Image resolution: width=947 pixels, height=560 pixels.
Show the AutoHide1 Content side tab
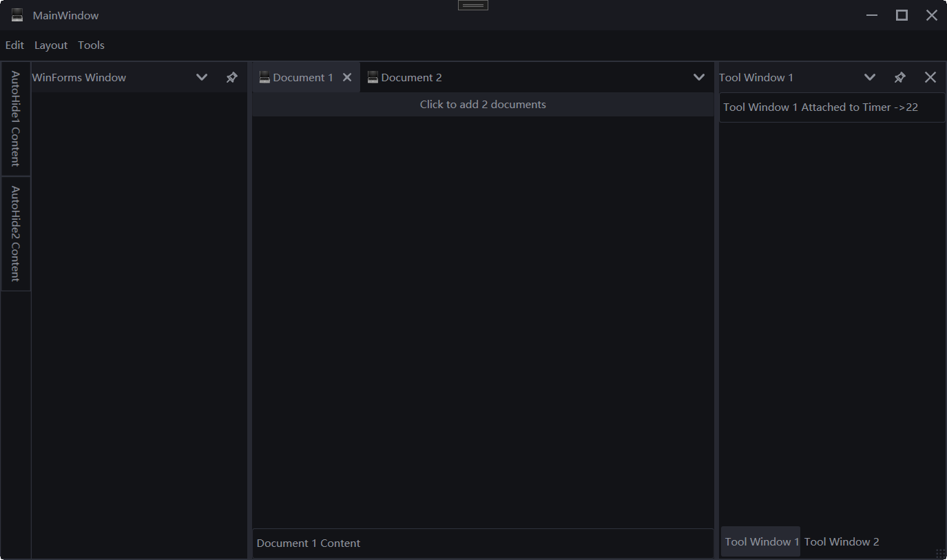16,118
